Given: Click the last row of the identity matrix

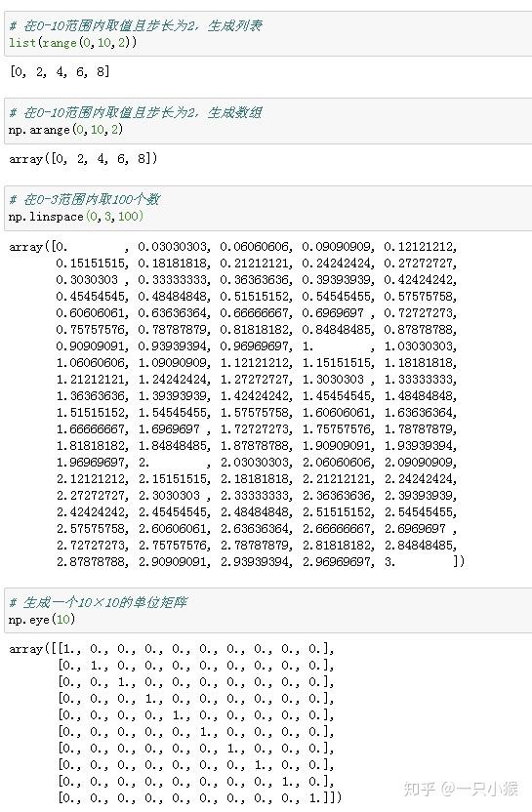Looking at the screenshot, I should click(199, 797).
